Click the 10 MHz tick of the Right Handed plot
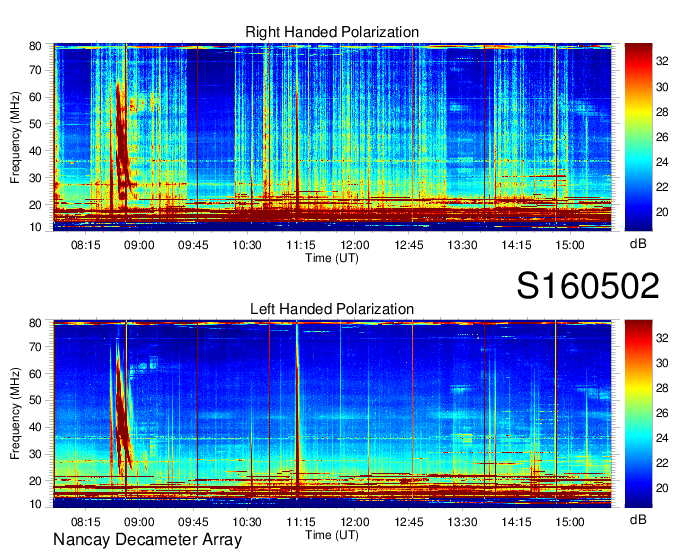This screenshot has width=680, height=552. pos(35,227)
